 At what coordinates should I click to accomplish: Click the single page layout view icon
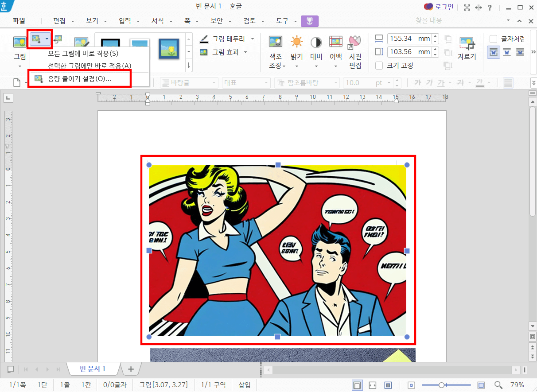pyautogui.click(x=357, y=385)
